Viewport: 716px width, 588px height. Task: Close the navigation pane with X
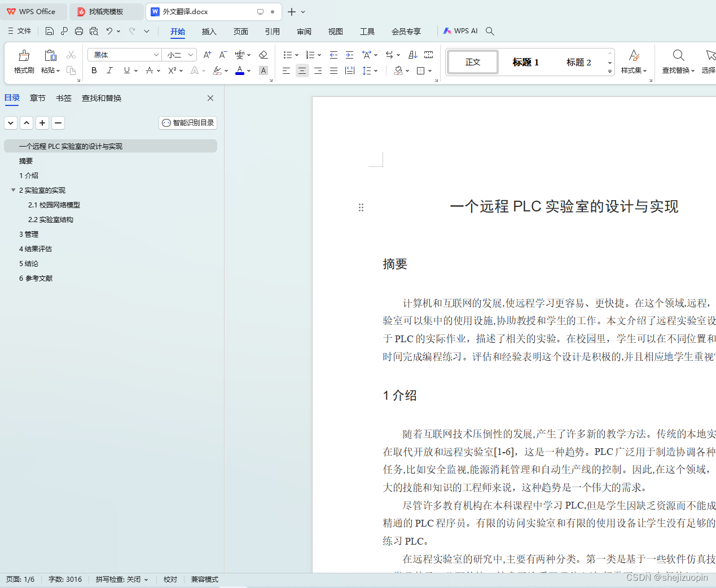[210, 98]
